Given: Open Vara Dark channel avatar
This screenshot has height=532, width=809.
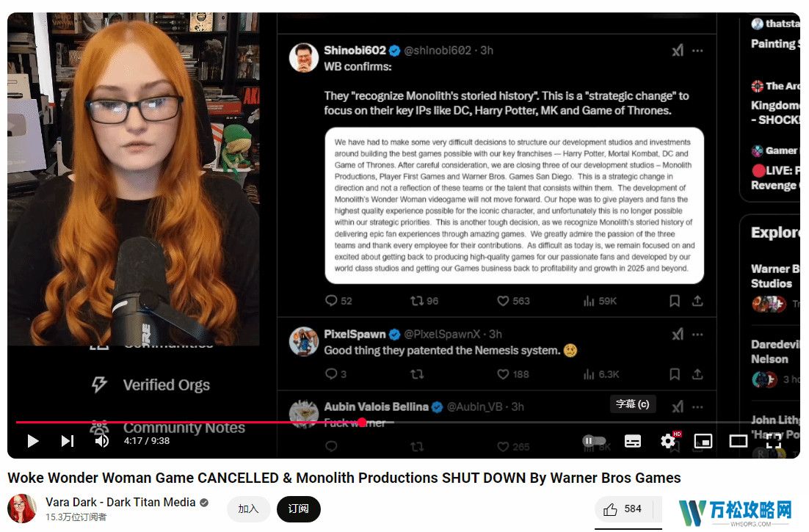Looking at the screenshot, I should point(22,509).
